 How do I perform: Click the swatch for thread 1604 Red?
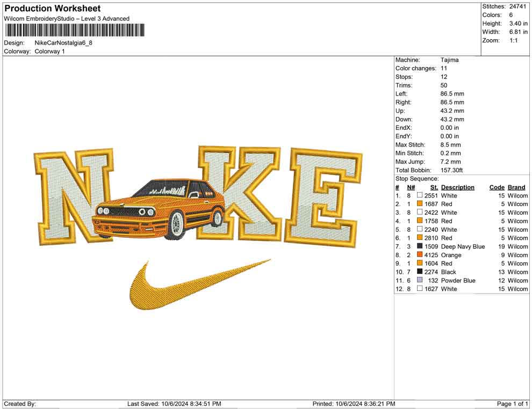tap(420, 263)
